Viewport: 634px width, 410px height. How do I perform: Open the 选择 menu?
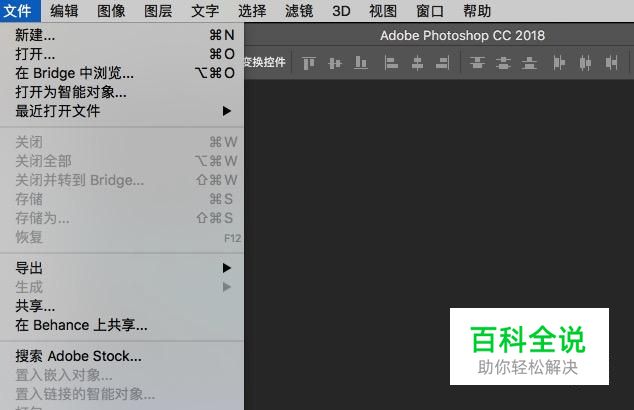pyautogui.click(x=252, y=11)
